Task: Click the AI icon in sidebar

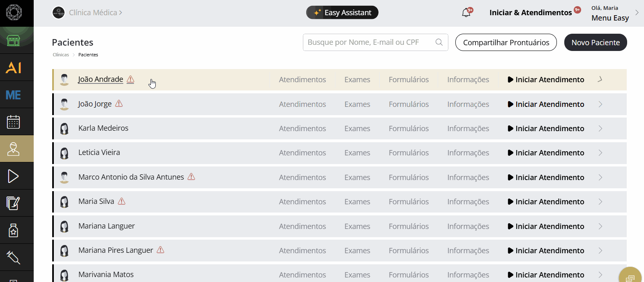Action: pyautogui.click(x=14, y=68)
